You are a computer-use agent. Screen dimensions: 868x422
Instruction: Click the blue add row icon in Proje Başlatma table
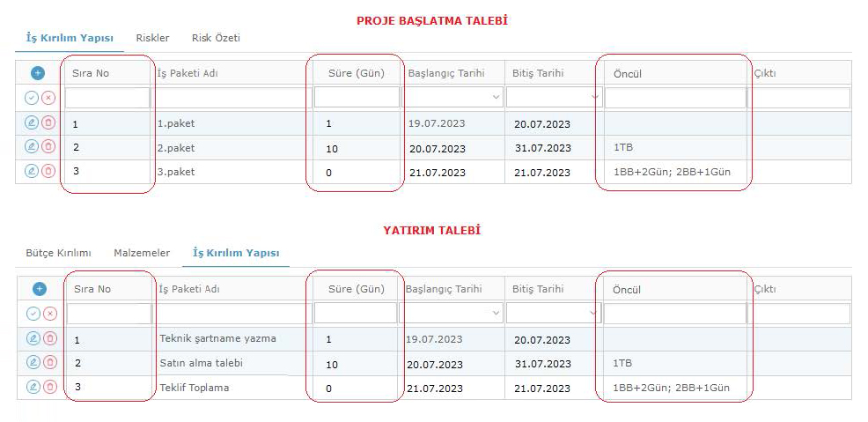click(38, 73)
